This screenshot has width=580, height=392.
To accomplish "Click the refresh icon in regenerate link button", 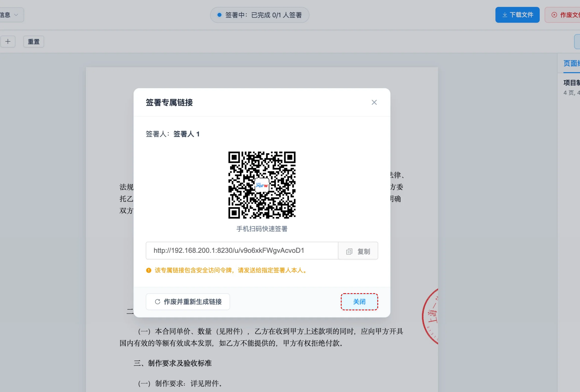I will (x=158, y=302).
